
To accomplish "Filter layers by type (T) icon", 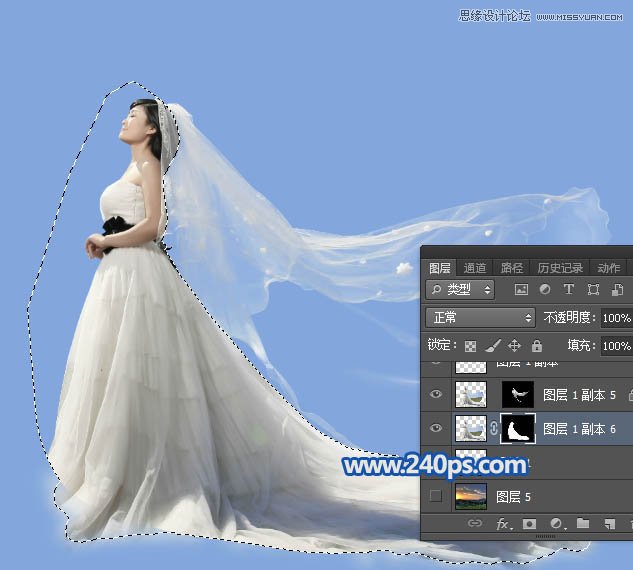I will point(569,289).
